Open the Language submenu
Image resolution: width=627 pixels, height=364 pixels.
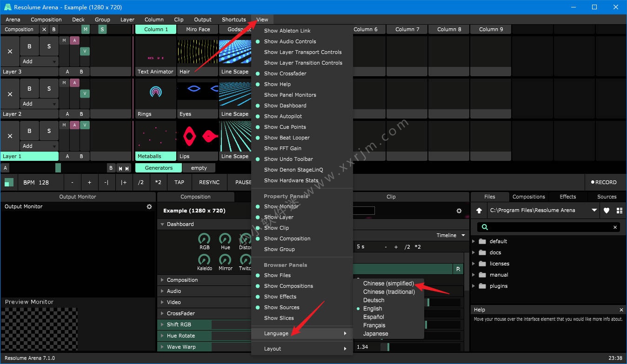pos(301,333)
